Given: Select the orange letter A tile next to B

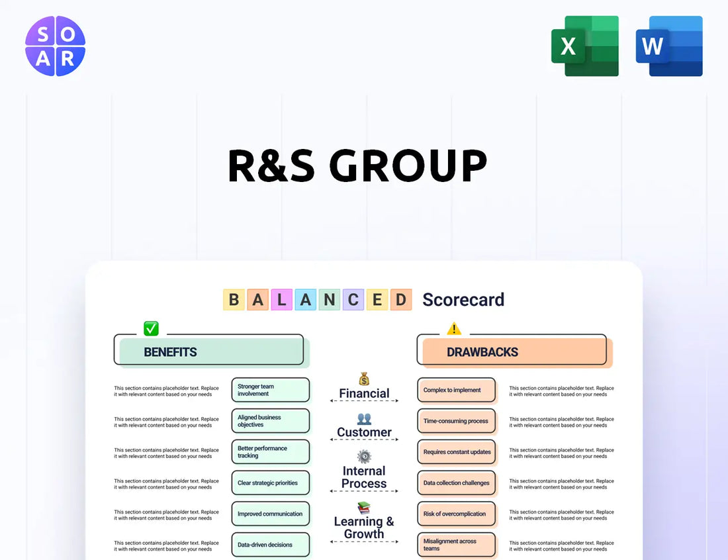Looking at the screenshot, I should pos(257,299).
